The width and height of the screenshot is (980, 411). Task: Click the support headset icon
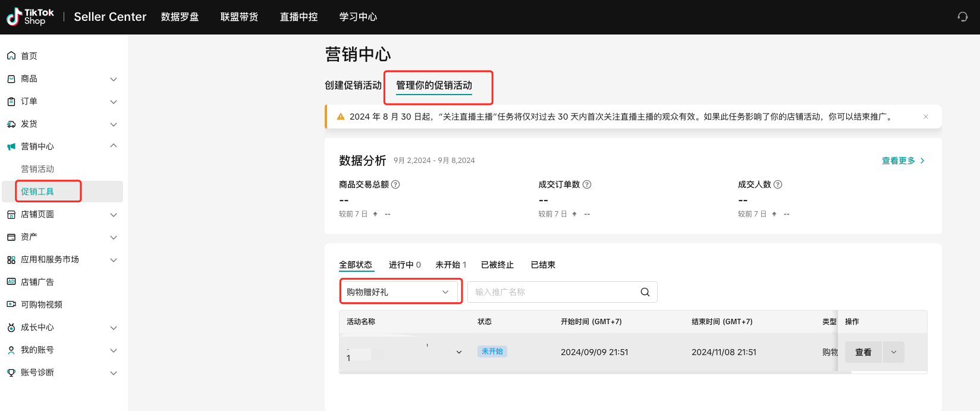[x=962, y=17]
